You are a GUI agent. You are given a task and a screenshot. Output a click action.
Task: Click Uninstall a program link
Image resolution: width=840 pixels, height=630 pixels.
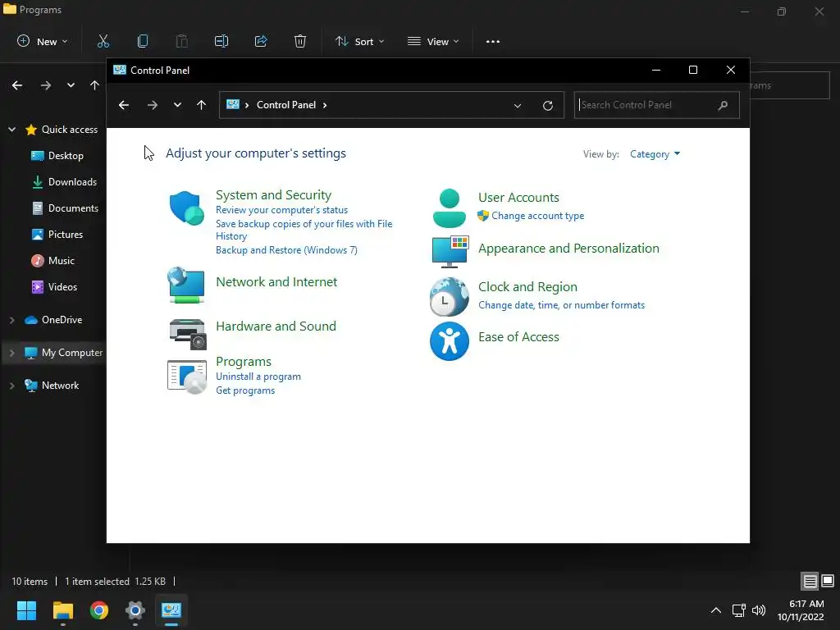click(258, 377)
